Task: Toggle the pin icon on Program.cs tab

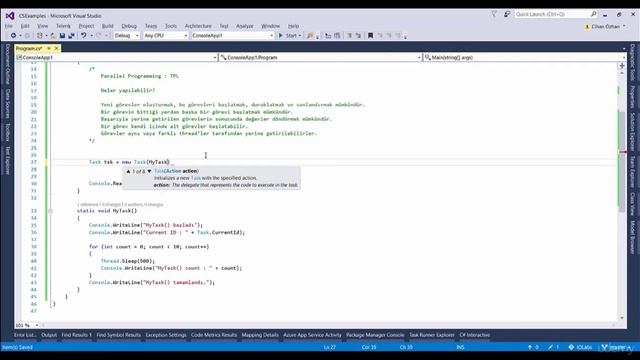Action: (x=49, y=49)
